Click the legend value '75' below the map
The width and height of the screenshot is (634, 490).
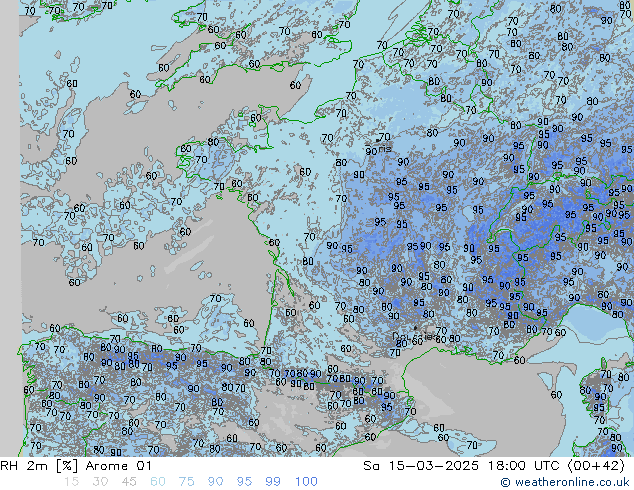pyautogui.click(x=186, y=482)
